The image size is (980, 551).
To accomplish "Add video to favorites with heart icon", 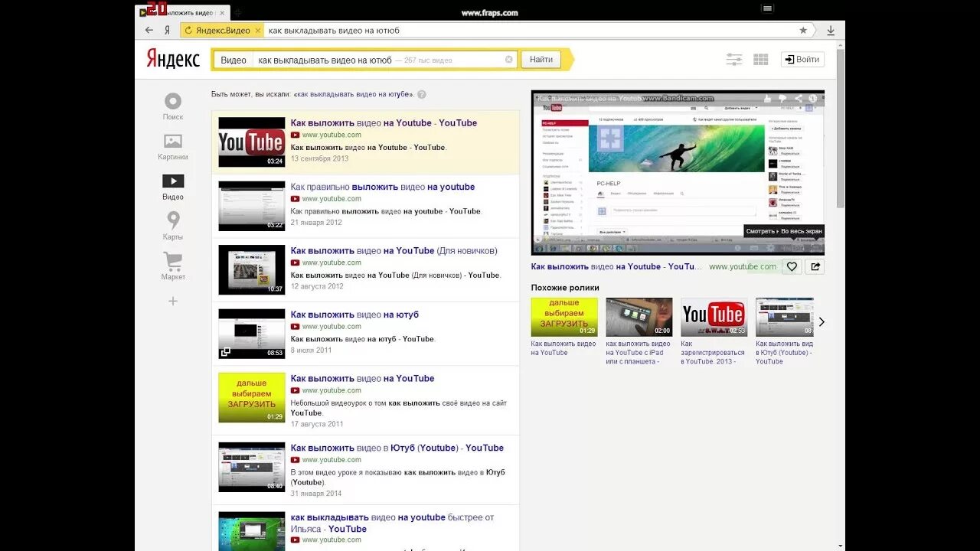I will (x=792, y=266).
